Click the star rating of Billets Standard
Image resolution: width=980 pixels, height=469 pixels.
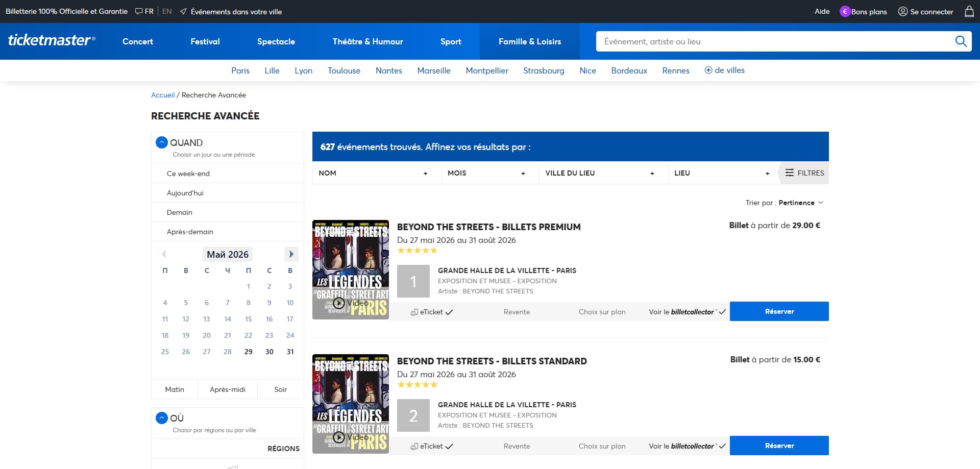[x=418, y=385]
